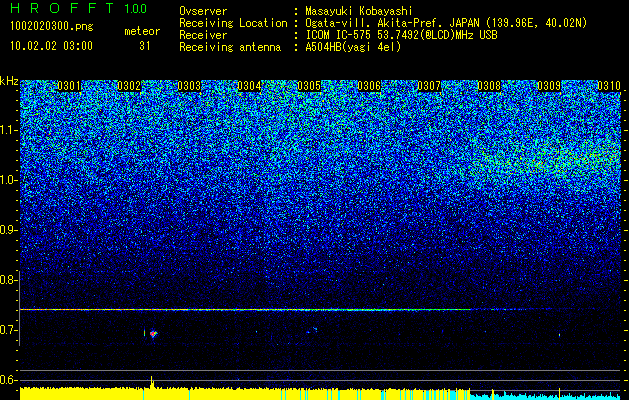Click the 0308 time marker
The image size is (629, 400).
489,86
